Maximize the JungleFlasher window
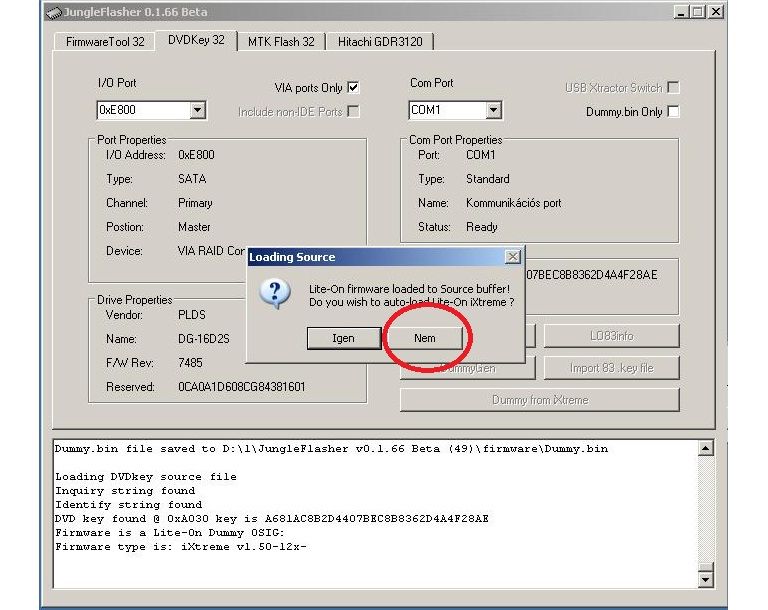Image resolution: width=768 pixels, height=610 pixels. coord(697,11)
